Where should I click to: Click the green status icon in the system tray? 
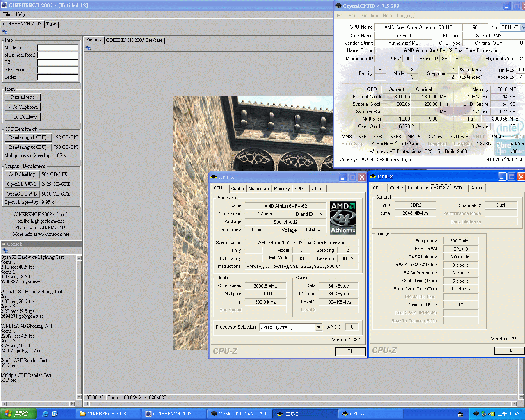coord(484,414)
